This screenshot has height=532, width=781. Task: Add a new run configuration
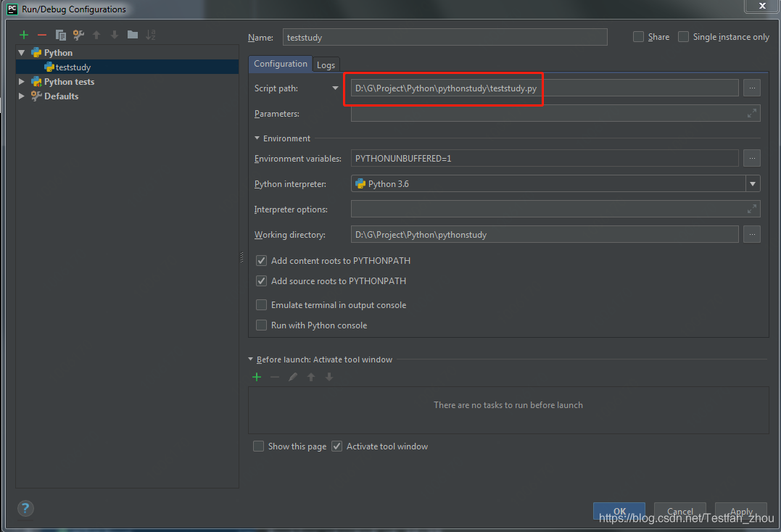(x=24, y=35)
